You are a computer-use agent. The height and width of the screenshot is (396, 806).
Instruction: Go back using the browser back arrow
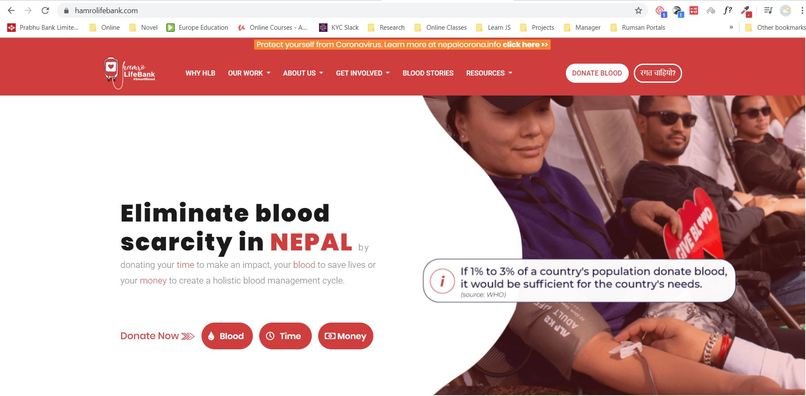(x=11, y=10)
